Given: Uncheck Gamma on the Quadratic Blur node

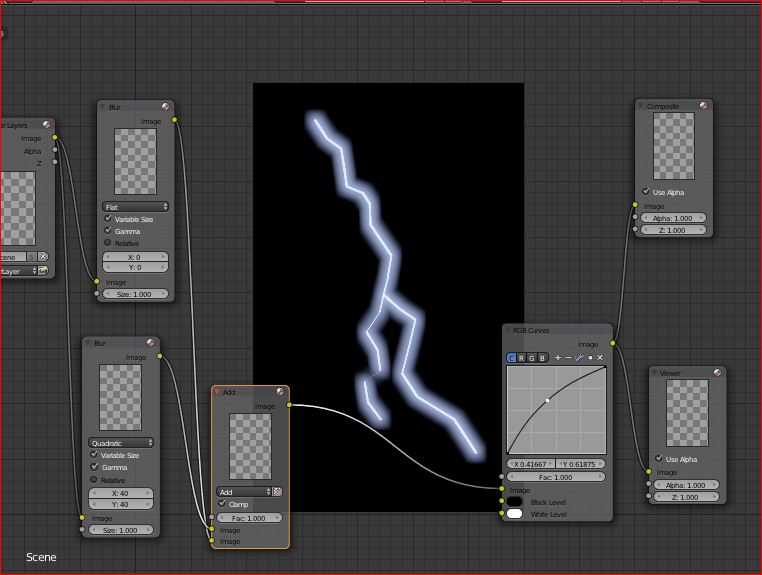Looking at the screenshot, I should coord(94,467).
